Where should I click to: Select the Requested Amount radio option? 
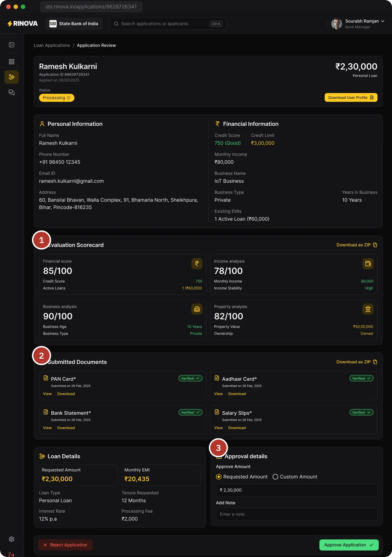[x=219, y=477]
